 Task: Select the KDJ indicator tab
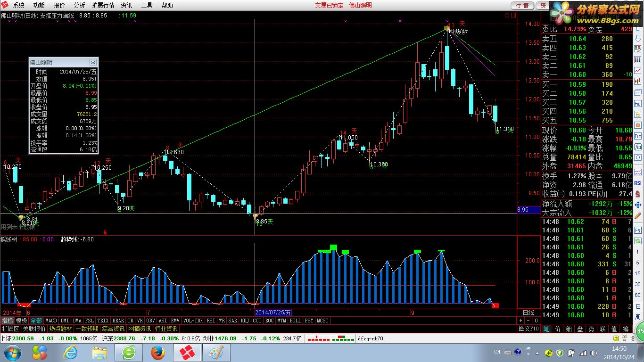(245, 321)
